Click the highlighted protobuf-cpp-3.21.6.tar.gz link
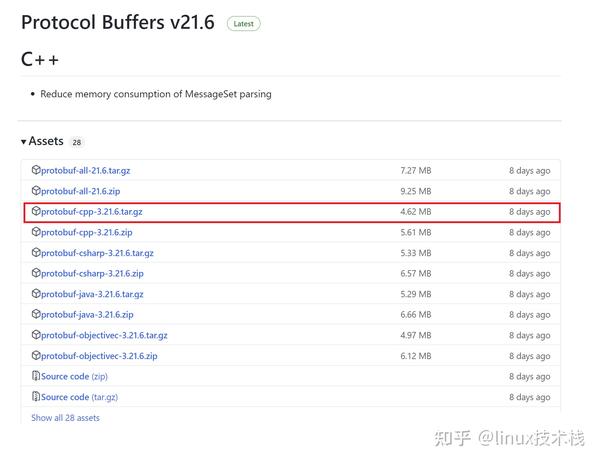600x462 pixels. (x=92, y=212)
